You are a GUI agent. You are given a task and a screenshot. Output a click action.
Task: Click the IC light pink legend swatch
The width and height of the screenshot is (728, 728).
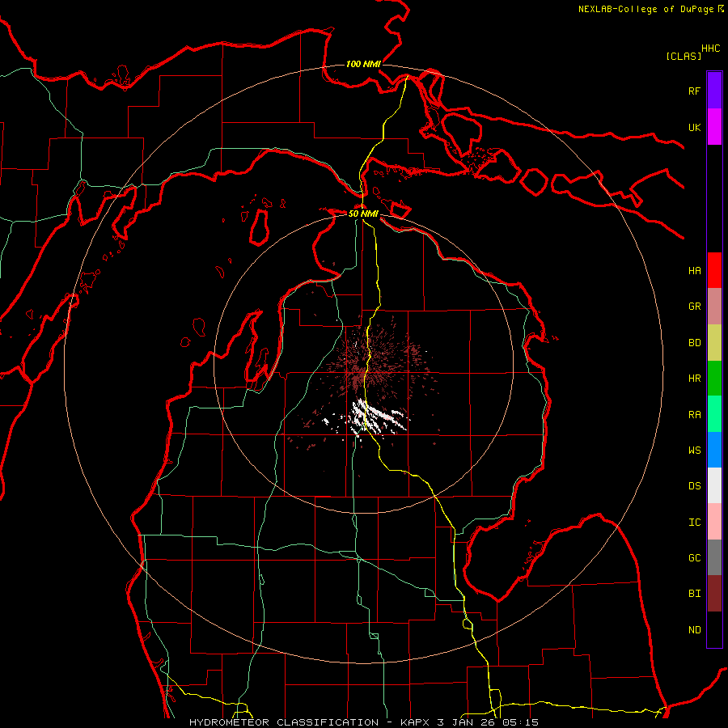714,522
